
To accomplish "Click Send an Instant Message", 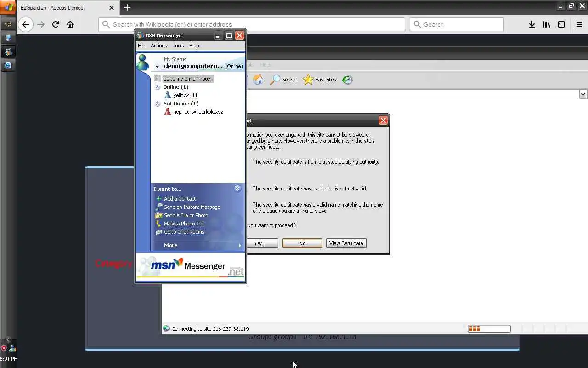I will click(x=192, y=207).
